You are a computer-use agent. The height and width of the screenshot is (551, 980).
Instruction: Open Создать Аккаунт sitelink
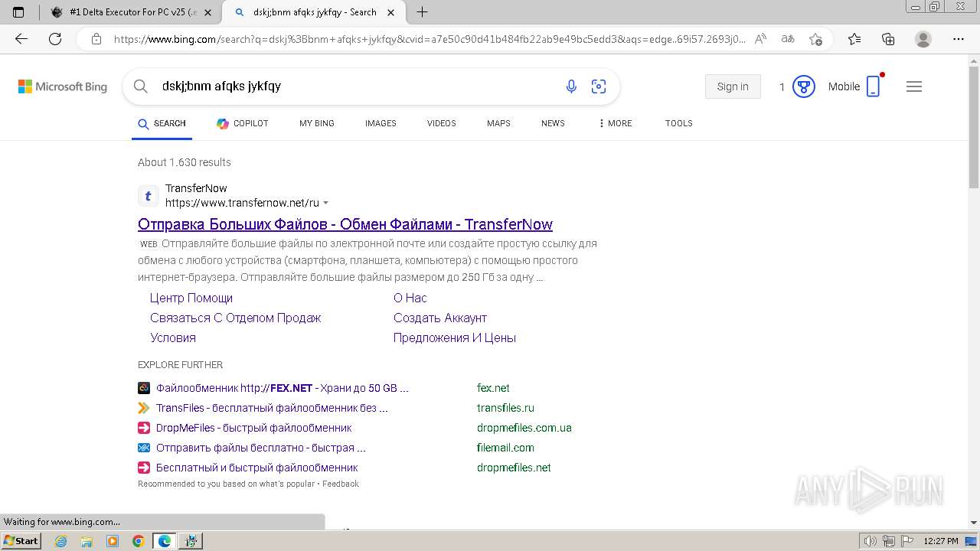click(x=440, y=318)
